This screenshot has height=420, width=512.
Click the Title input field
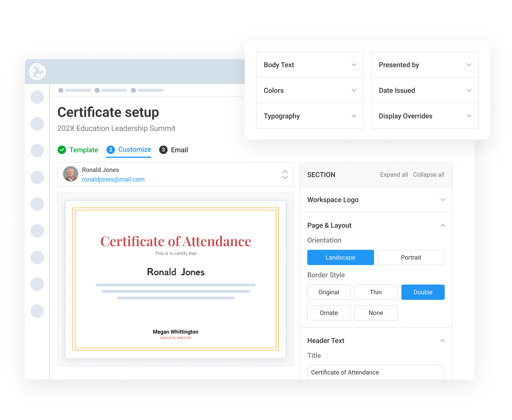(x=376, y=372)
